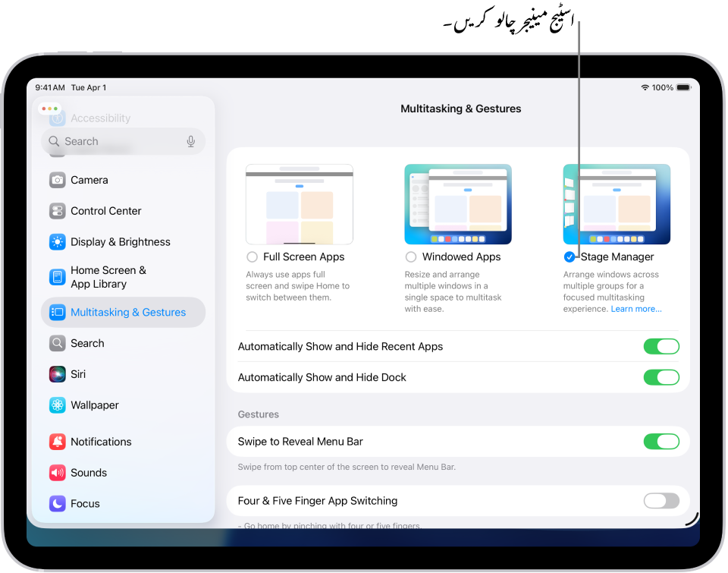This screenshot has height=573, width=728.
Task: Open Search settings magnifier icon in list
Action: [57, 344]
